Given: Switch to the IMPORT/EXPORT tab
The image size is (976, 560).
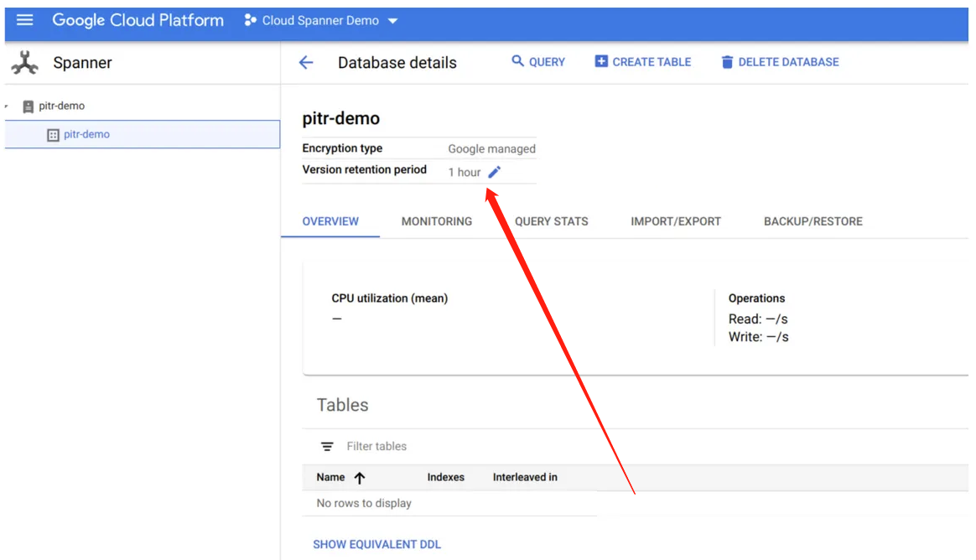Looking at the screenshot, I should click(x=676, y=221).
